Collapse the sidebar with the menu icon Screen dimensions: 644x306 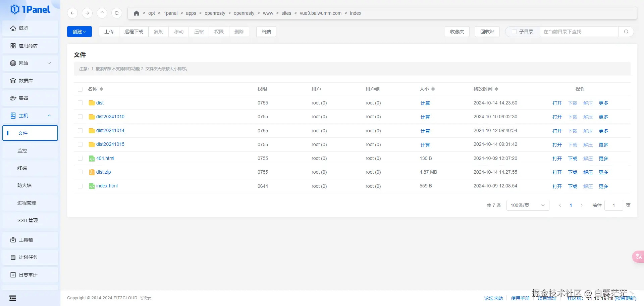click(13, 298)
